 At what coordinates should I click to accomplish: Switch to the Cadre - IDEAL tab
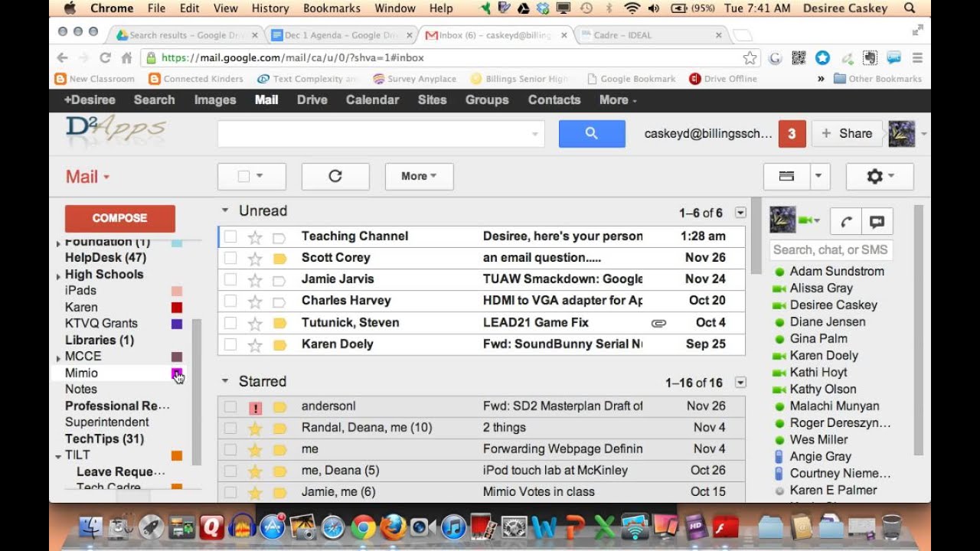coord(649,35)
